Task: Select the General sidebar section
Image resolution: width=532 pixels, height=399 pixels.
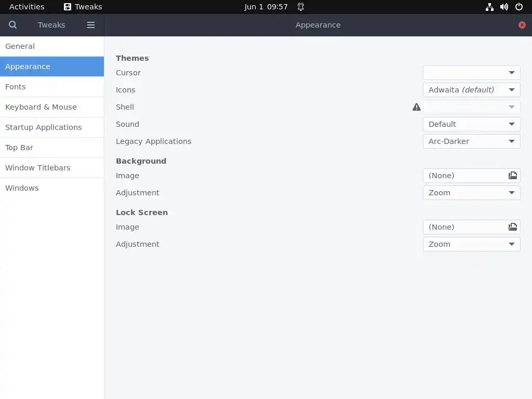Action: [52, 46]
